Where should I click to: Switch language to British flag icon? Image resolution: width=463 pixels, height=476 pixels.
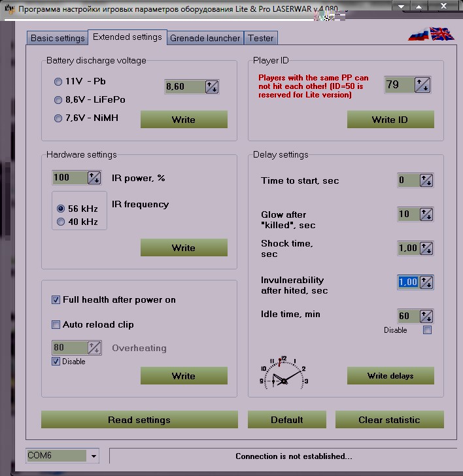tap(442, 34)
